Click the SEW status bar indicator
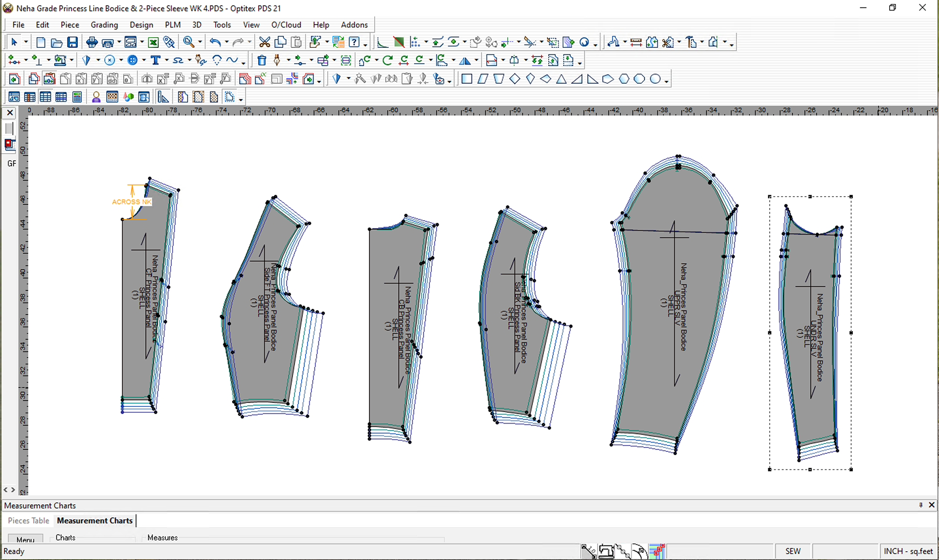 tap(793, 551)
